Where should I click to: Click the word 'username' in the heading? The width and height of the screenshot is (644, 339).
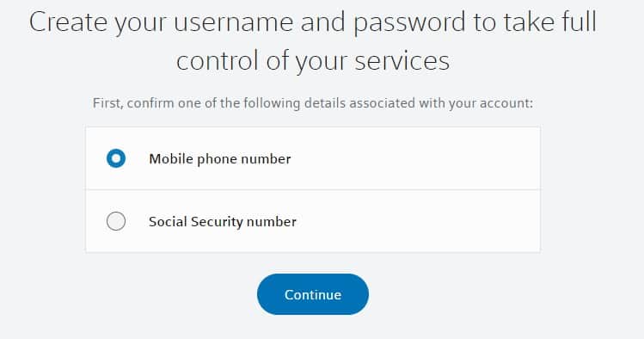click(x=233, y=22)
